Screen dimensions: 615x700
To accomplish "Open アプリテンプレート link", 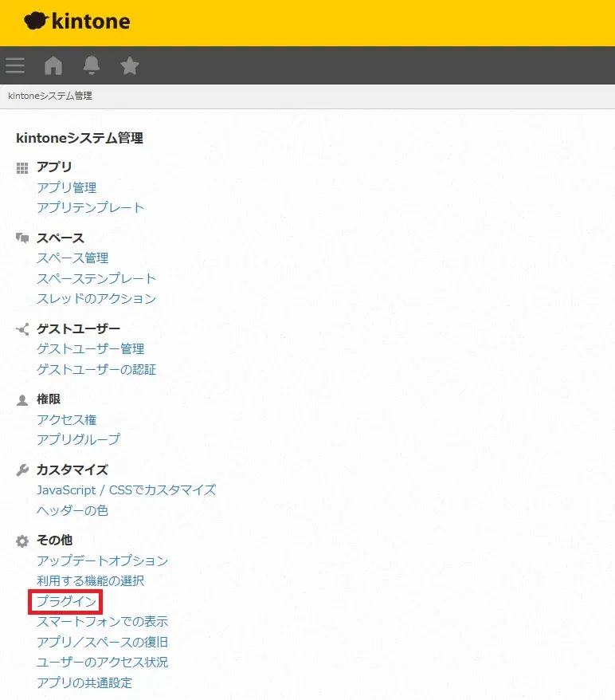I will (91, 207).
